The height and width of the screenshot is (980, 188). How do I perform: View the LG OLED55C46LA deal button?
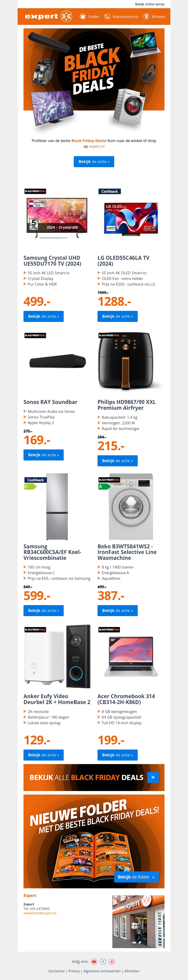(117, 316)
